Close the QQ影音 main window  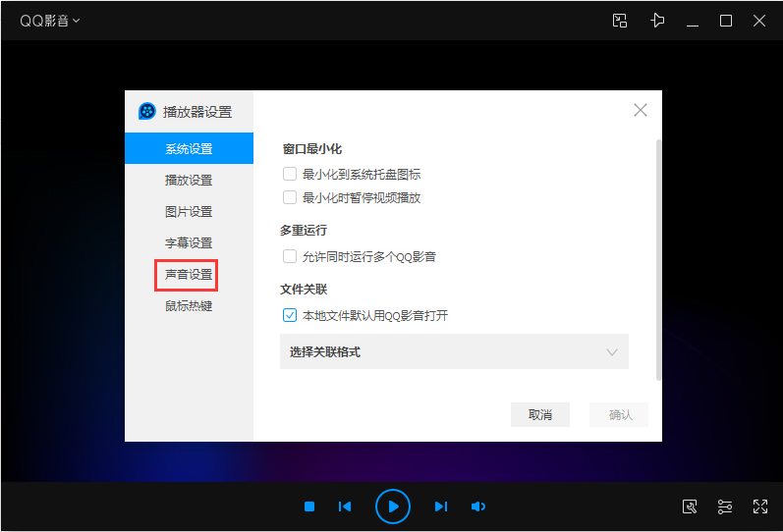pyautogui.click(x=759, y=21)
